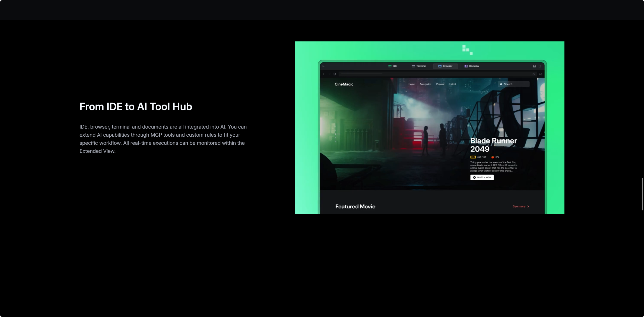This screenshot has width=644, height=317.
Task: Expand Featured Movie via See more
Action: pyautogui.click(x=521, y=206)
